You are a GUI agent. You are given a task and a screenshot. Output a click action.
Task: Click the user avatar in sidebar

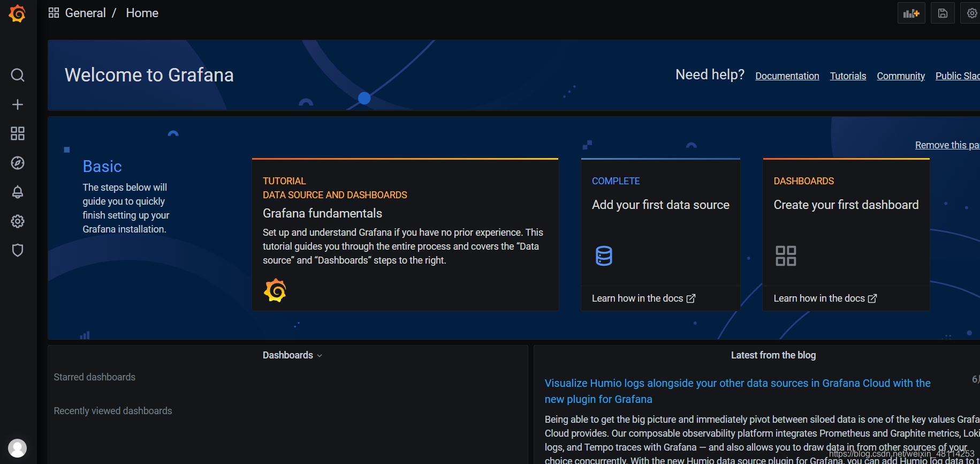pyautogui.click(x=17, y=448)
